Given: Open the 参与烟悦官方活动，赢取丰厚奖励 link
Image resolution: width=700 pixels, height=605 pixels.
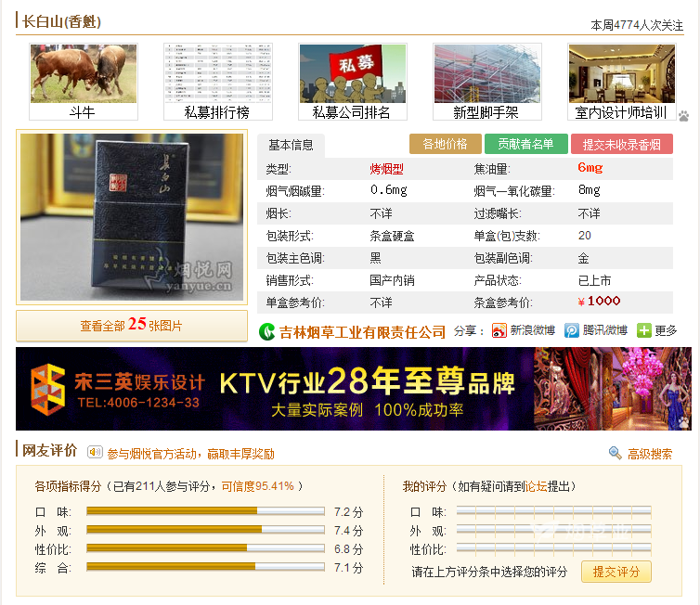Looking at the screenshot, I should (x=190, y=454).
